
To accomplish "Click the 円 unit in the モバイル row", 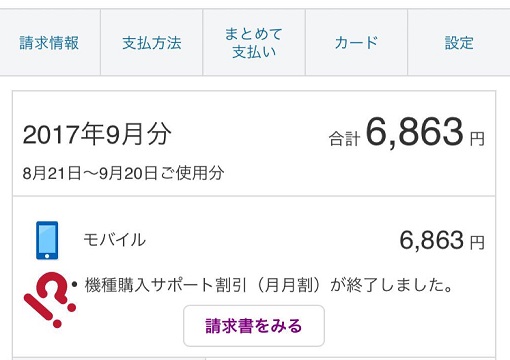I will coord(477,243).
